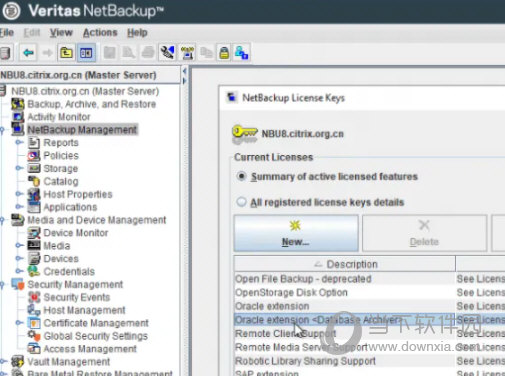This screenshot has width=505, height=376.
Task: Click the print toolbar icon
Action: [x=148, y=53]
